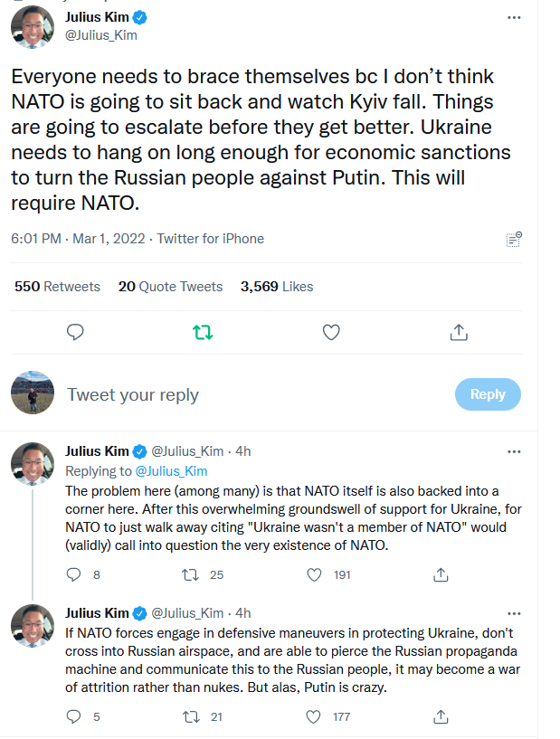Open the 20 Quote Tweets list
The width and height of the screenshot is (560, 739).
tap(170, 287)
